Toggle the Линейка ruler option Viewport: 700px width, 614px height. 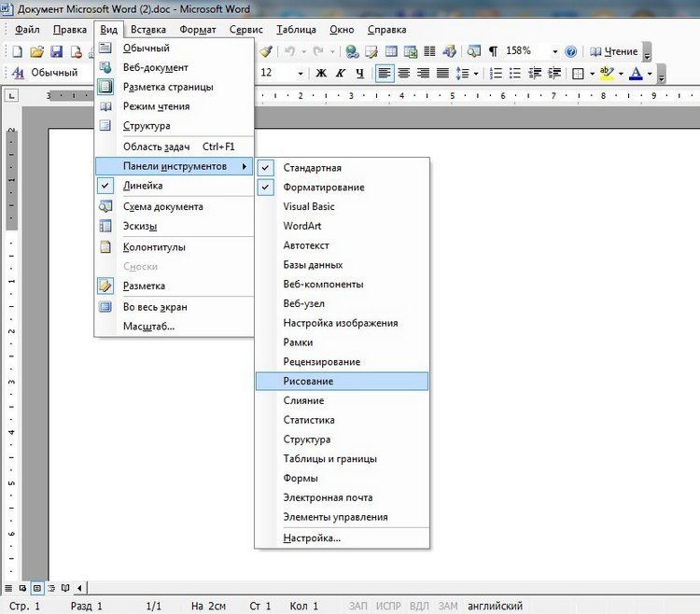tap(143, 186)
